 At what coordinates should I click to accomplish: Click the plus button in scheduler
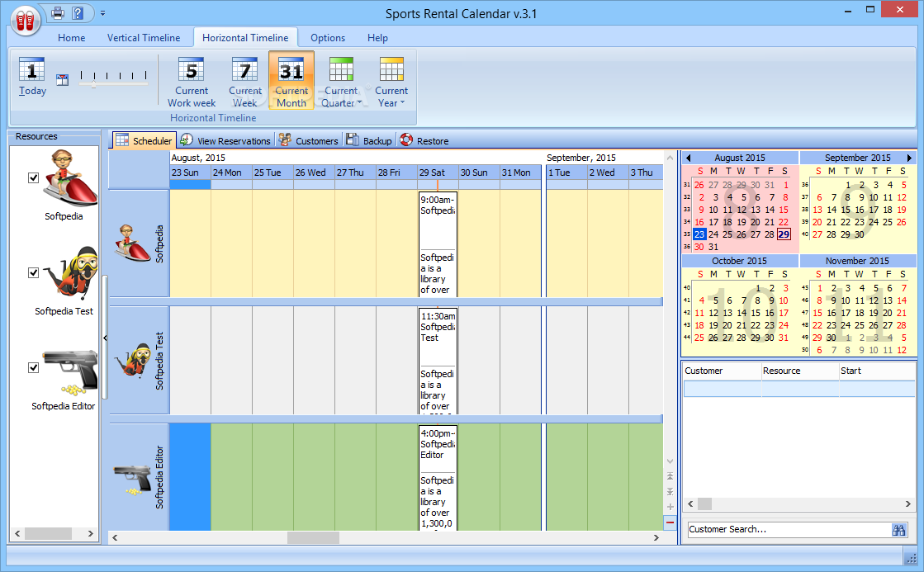(670, 507)
